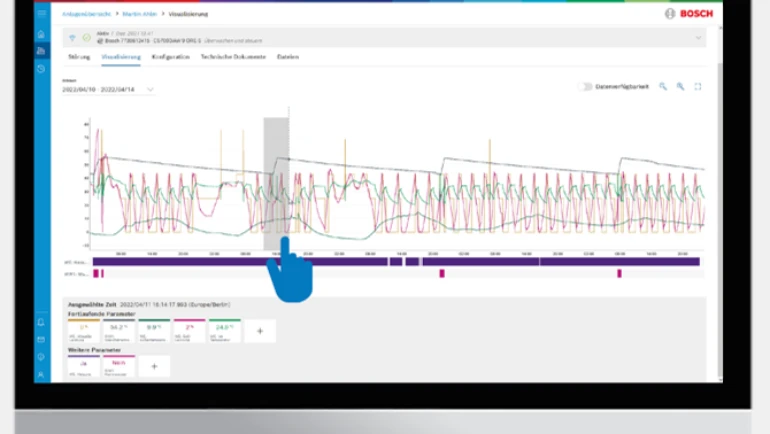770x434 pixels.
Task: Switch to the Störung tab
Action: (x=79, y=57)
